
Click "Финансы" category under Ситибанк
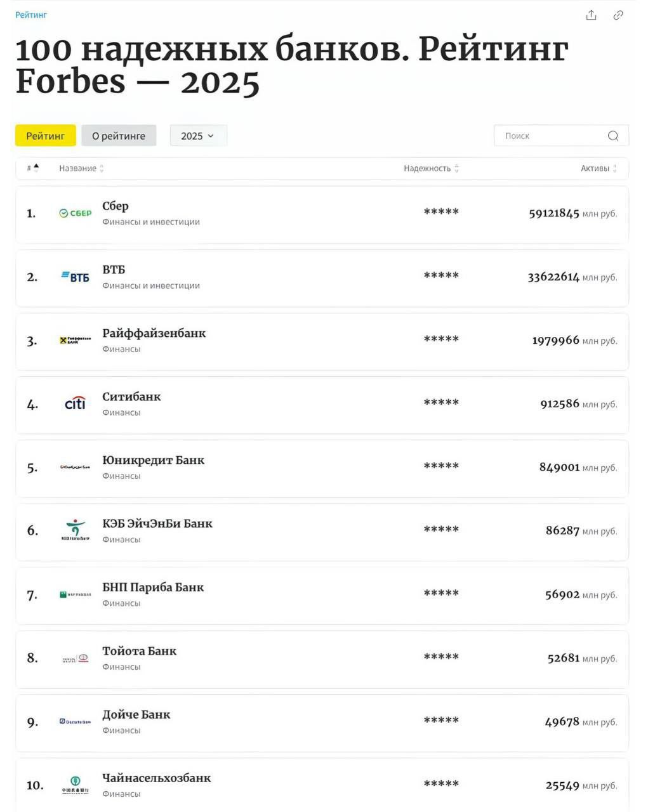click(121, 412)
